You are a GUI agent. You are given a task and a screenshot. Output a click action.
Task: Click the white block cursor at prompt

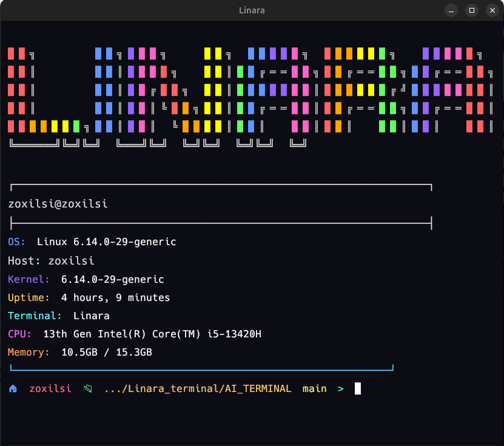tap(358, 388)
